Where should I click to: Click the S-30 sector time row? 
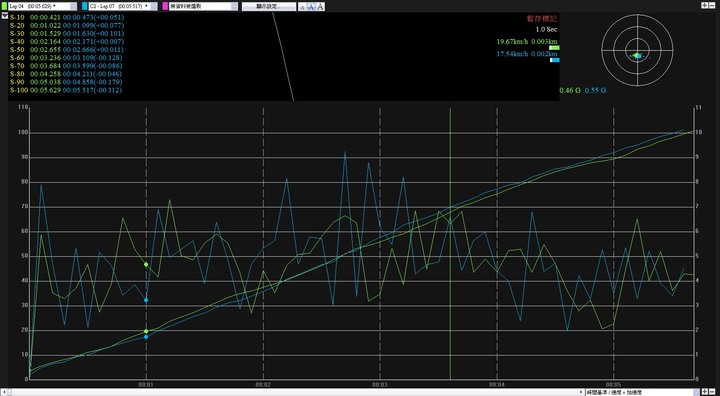(67, 34)
